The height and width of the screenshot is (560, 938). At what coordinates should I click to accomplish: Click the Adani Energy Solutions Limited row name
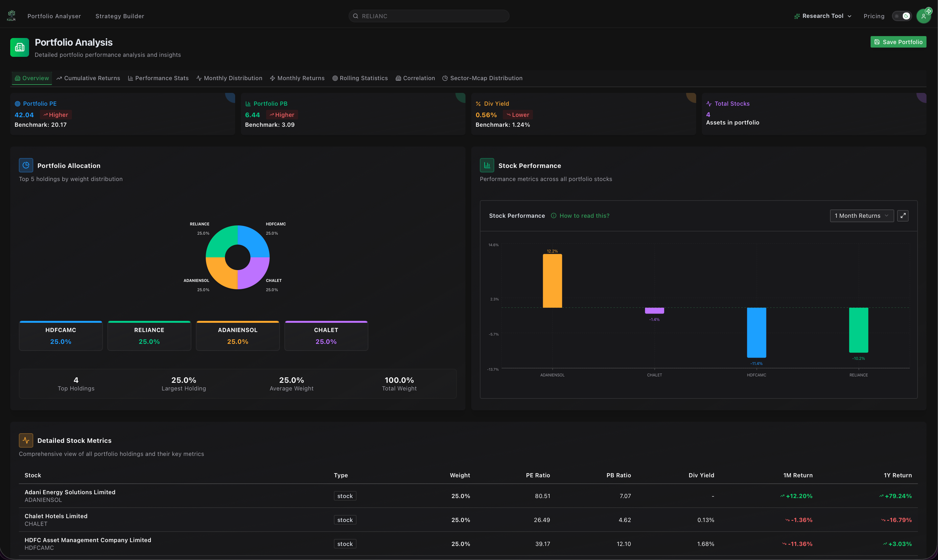point(70,492)
